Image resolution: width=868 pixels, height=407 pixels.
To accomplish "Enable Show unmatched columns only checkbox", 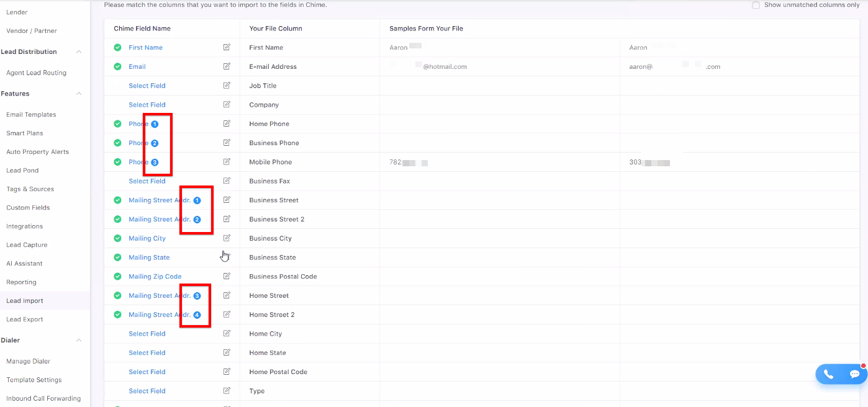I will (756, 5).
